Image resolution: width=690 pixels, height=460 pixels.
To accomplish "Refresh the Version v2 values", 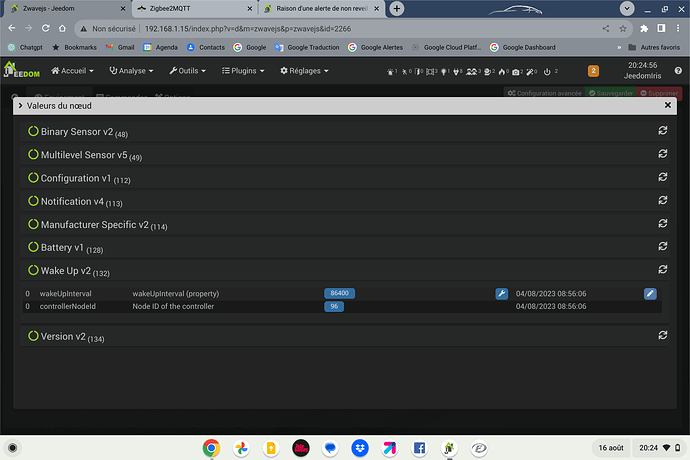I will [662, 335].
